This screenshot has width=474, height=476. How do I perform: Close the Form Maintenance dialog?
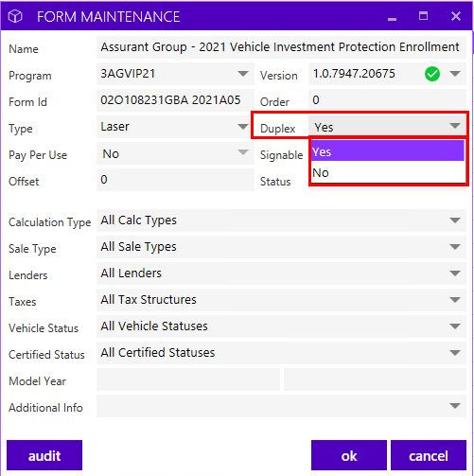point(456,16)
